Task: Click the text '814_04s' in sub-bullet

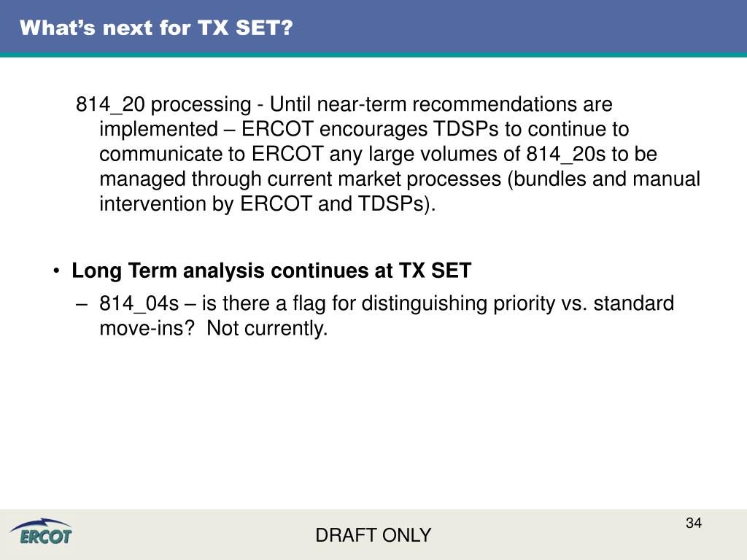Action: [x=139, y=304]
